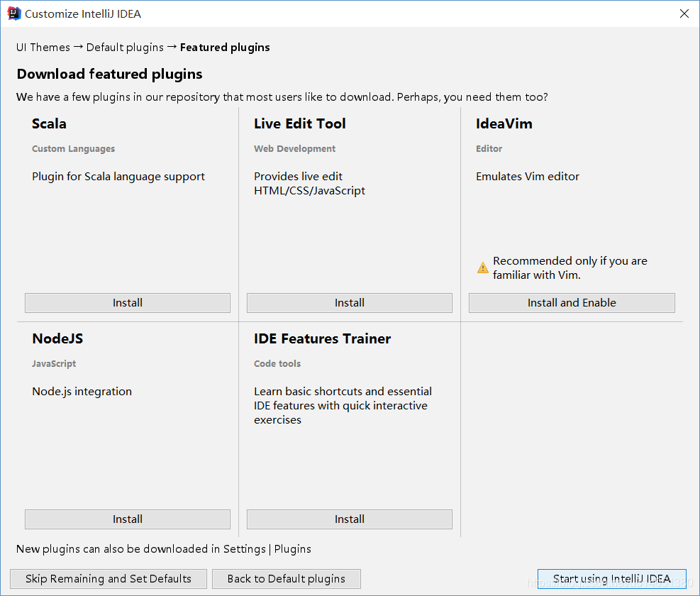Click Start using IntelliJ IDEA

pyautogui.click(x=611, y=578)
